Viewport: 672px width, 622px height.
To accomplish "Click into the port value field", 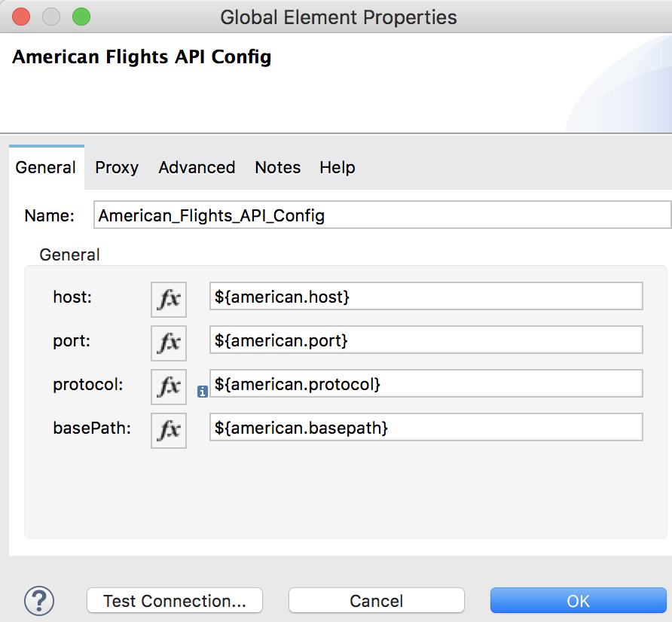I will [x=426, y=340].
